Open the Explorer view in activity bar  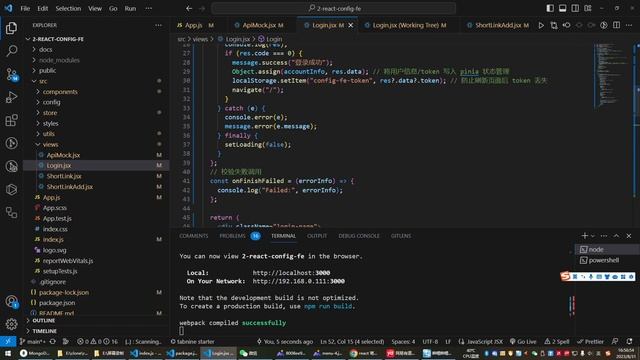[x=11, y=28]
